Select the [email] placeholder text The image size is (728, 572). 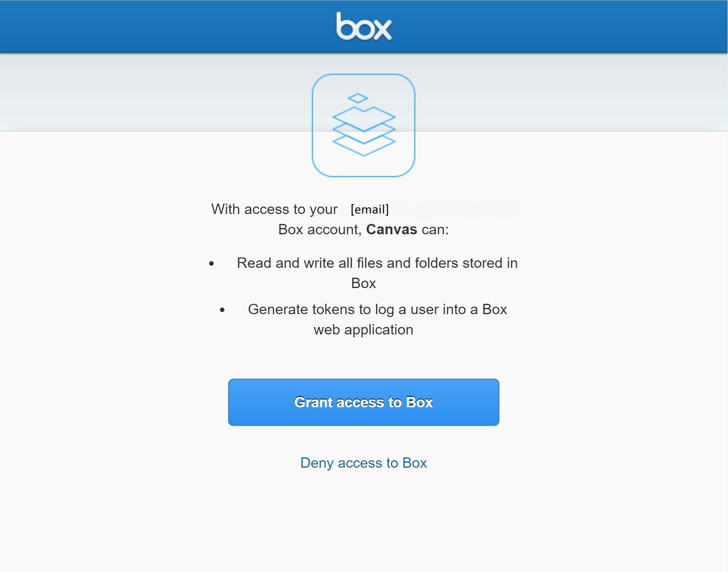tap(370, 209)
